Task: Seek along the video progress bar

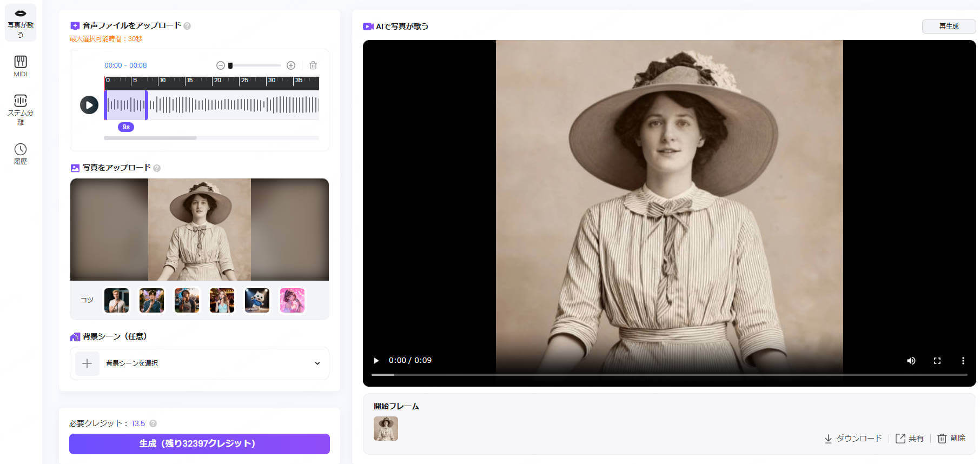Action: point(670,374)
